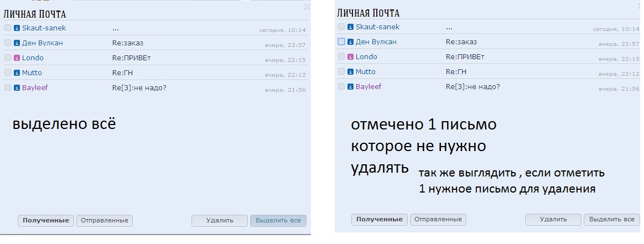This screenshot has height=244, width=644.
Task: Close the left mail window with X
Action: [307, 7]
